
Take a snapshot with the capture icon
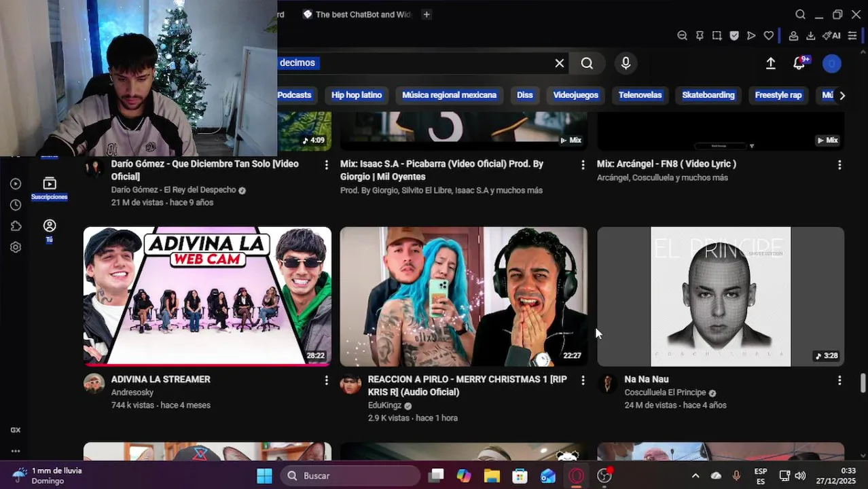coord(717,36)
